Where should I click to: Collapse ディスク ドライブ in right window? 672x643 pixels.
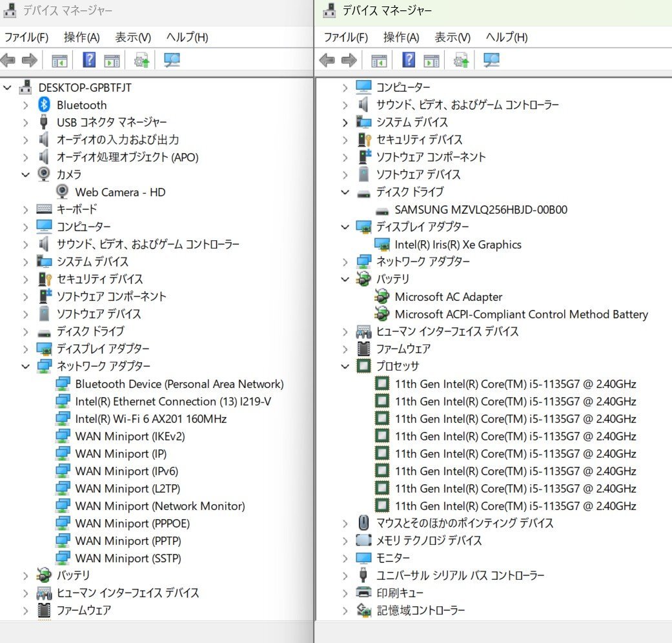tap(345, 192)
